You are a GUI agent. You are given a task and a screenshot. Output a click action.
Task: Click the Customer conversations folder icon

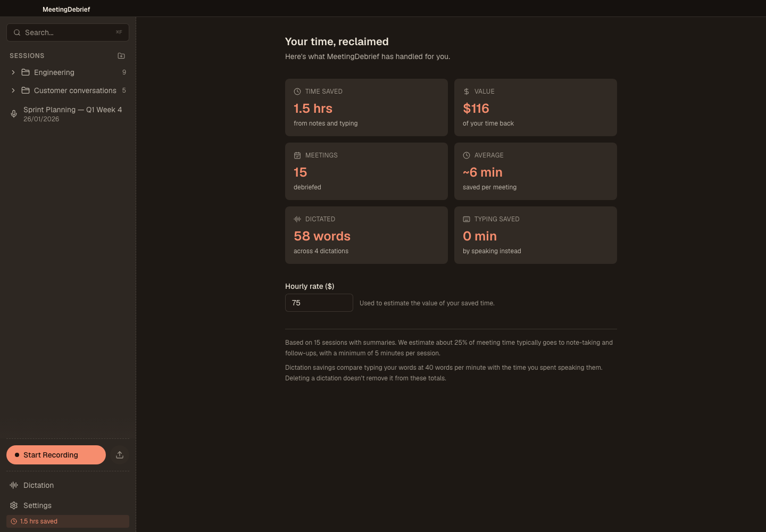point(26,90)
